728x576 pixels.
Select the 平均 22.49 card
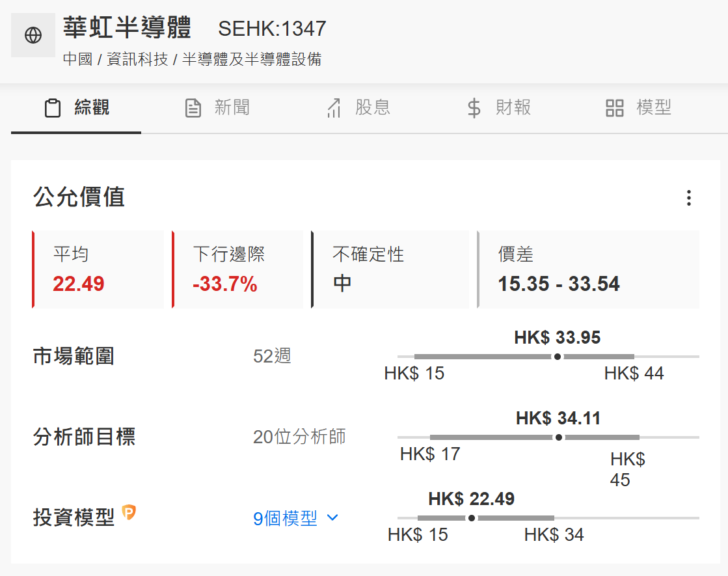coord(98,269)
